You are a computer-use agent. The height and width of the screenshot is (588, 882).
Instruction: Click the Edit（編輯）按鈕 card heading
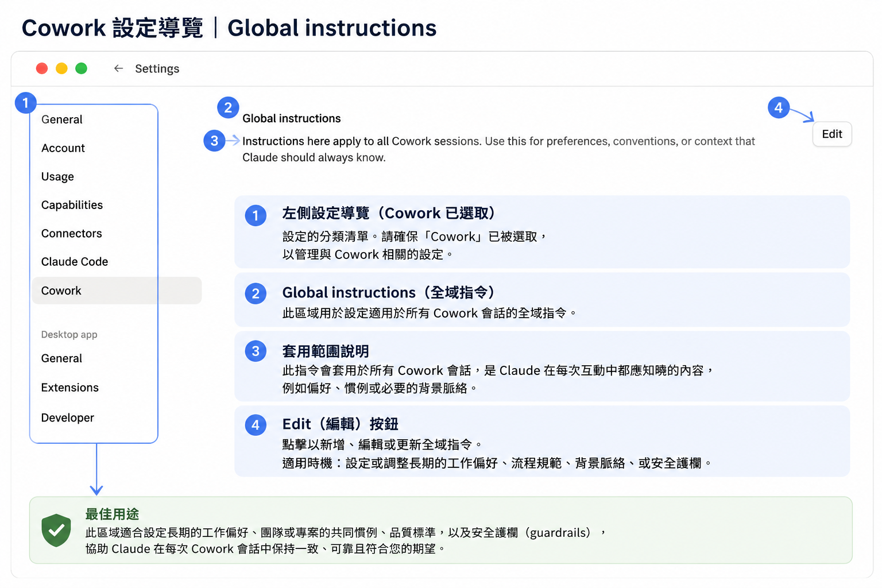(x=341, y=424)
